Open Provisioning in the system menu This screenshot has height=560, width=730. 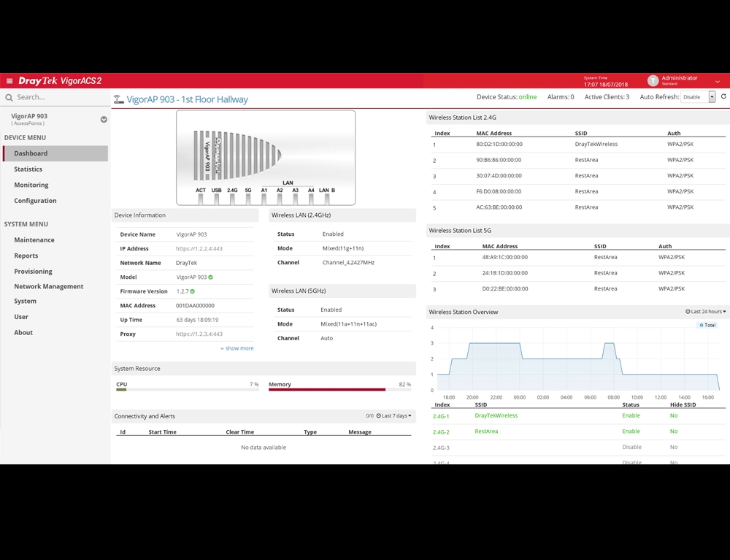[33, 272]
